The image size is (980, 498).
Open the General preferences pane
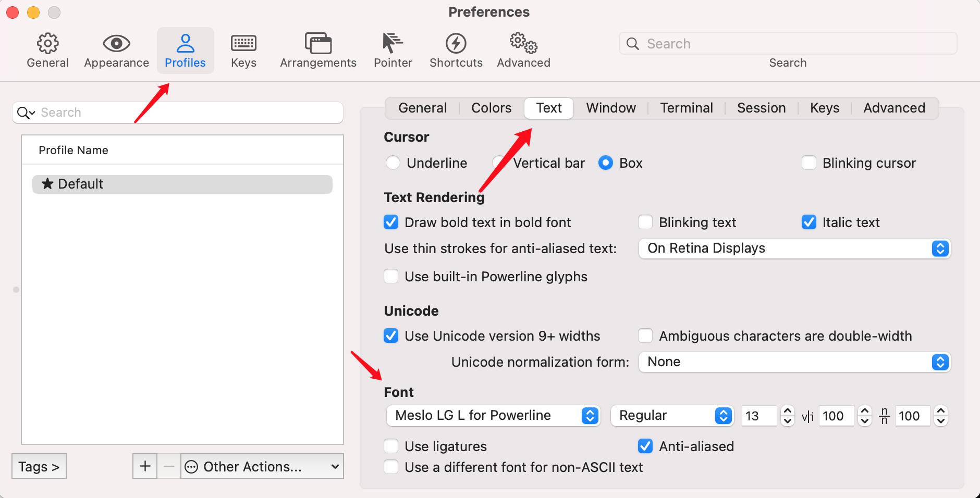coord(47,51)
